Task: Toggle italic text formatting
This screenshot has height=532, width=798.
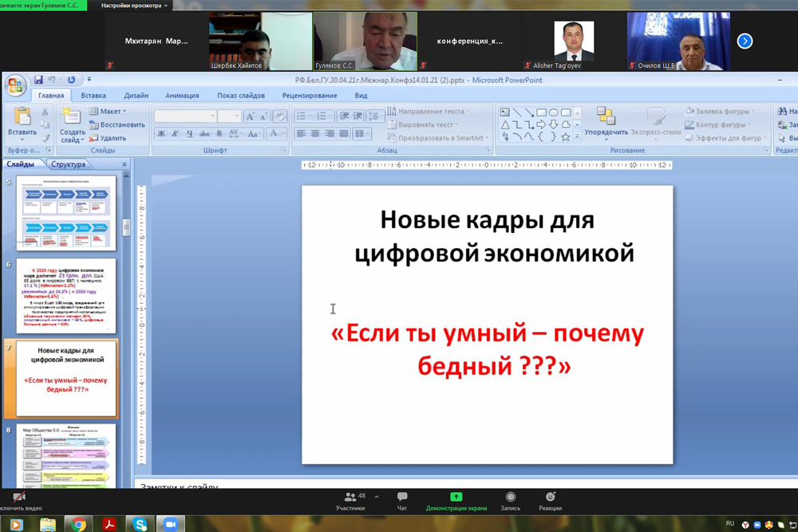Action: 174,134
